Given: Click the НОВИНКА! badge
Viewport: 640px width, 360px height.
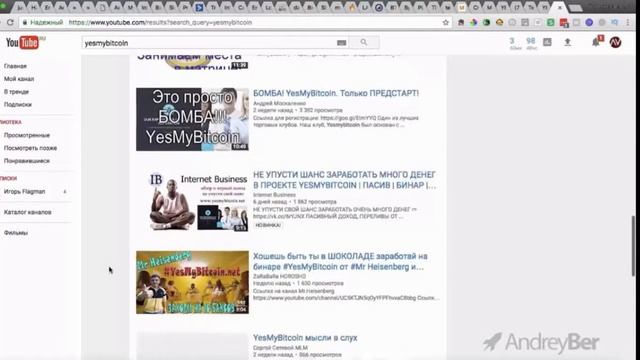Looking at the screenshot, I should tap(268, 225).
